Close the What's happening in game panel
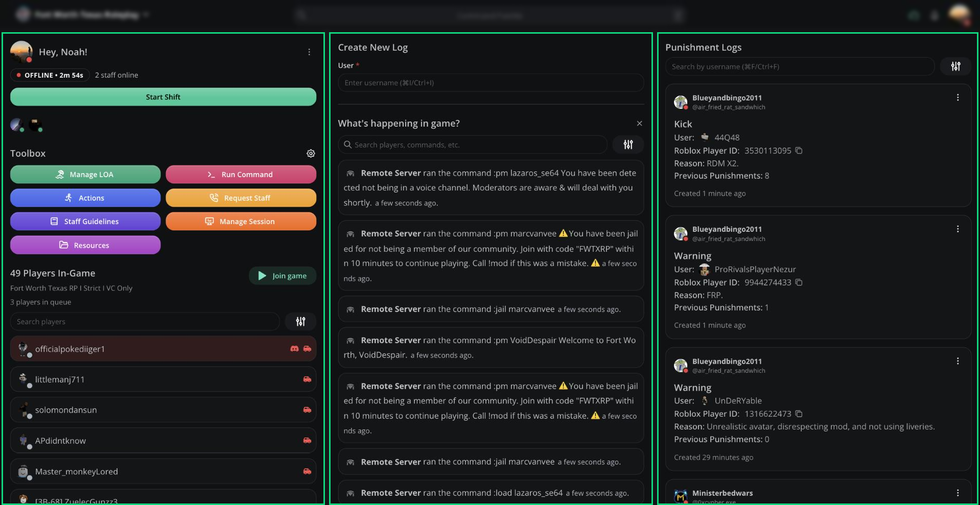This screenshot has height=505, width=980. (639, 124)
